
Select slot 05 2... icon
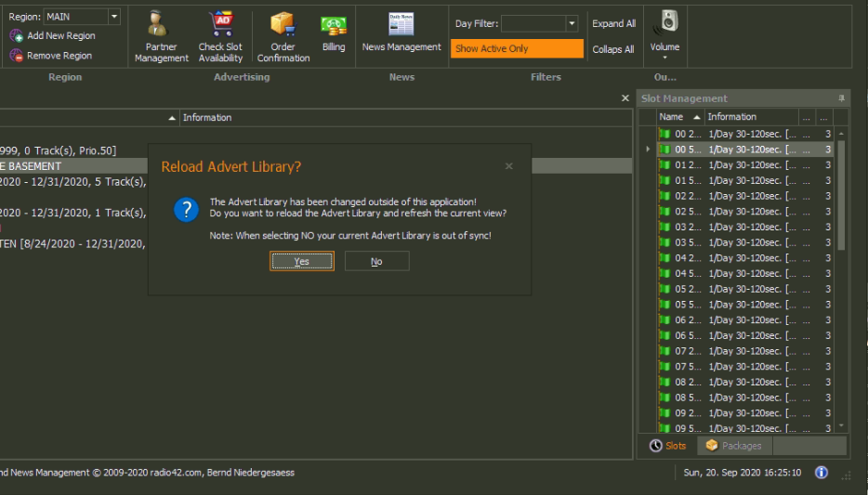664,289
